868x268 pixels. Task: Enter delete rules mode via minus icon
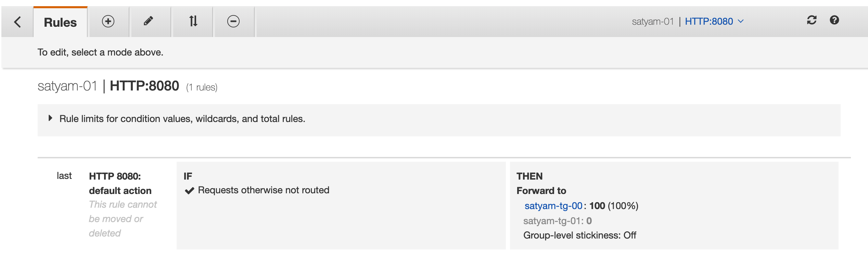coord(233,21)
